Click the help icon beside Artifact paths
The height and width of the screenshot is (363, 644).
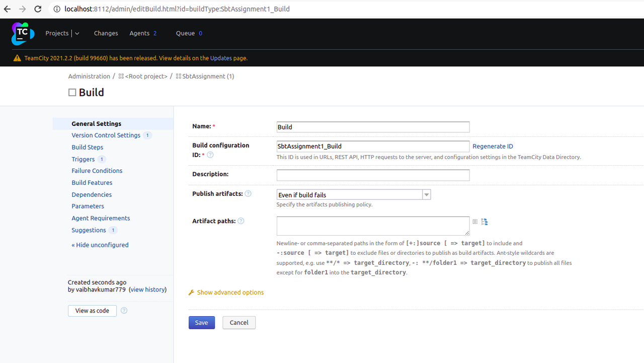coord(240,221)
